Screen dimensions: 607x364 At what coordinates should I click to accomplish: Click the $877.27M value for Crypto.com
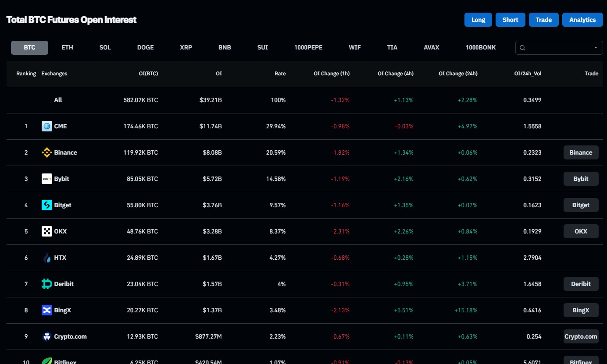coord(208,336)
